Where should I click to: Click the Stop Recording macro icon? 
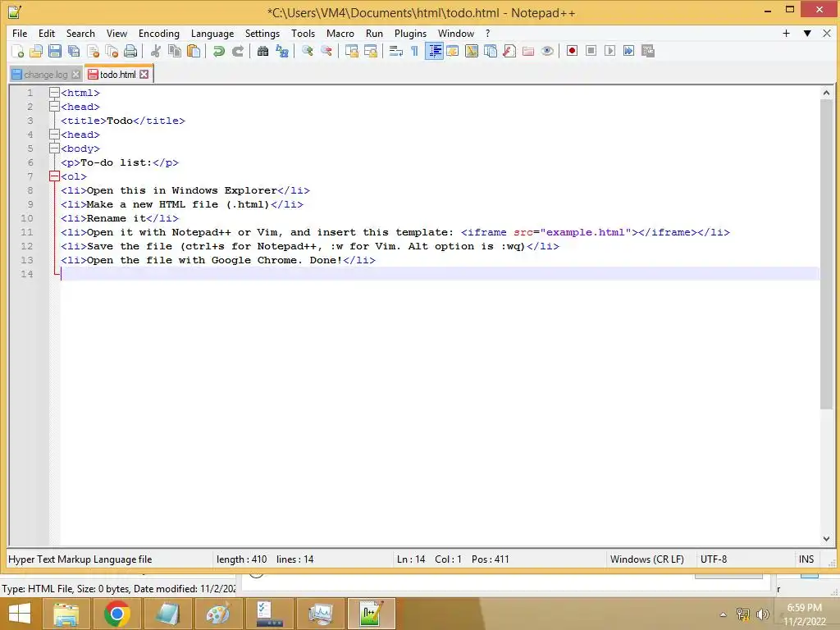tap(591, 51)
